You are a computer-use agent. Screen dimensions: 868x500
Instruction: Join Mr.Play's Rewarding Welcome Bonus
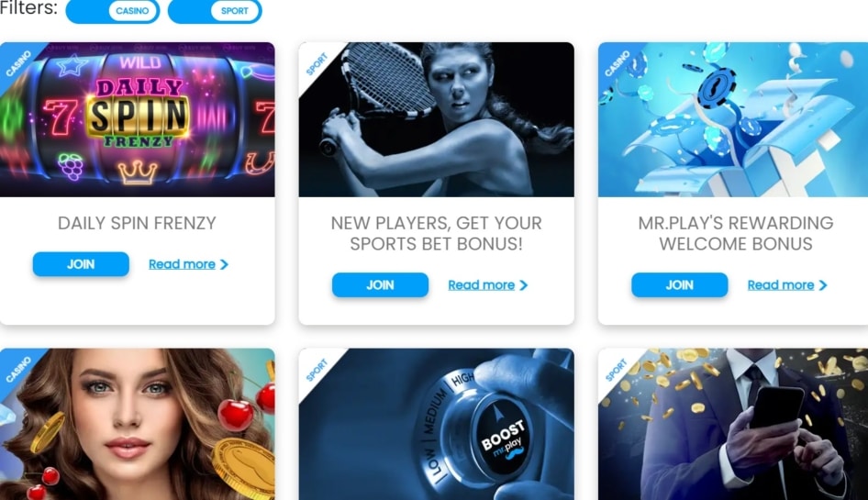click(x=680, y=285)
